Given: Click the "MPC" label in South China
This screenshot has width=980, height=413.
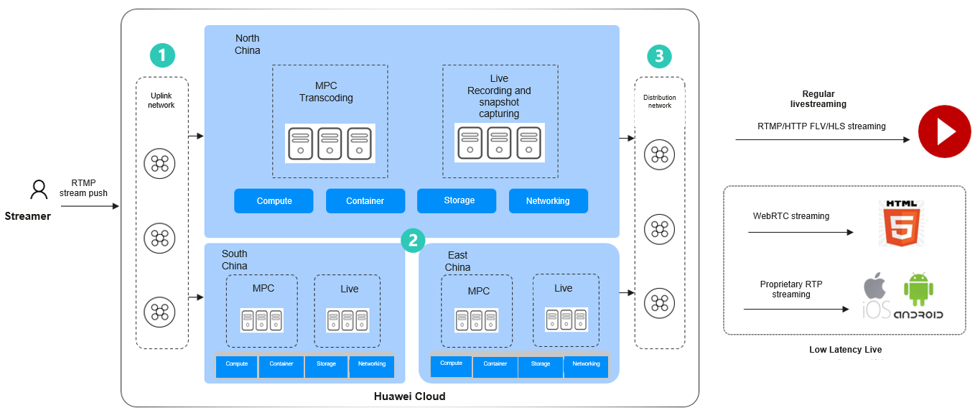Looking at the screenshot, I should pyautogui.click(x=263, y=289).
